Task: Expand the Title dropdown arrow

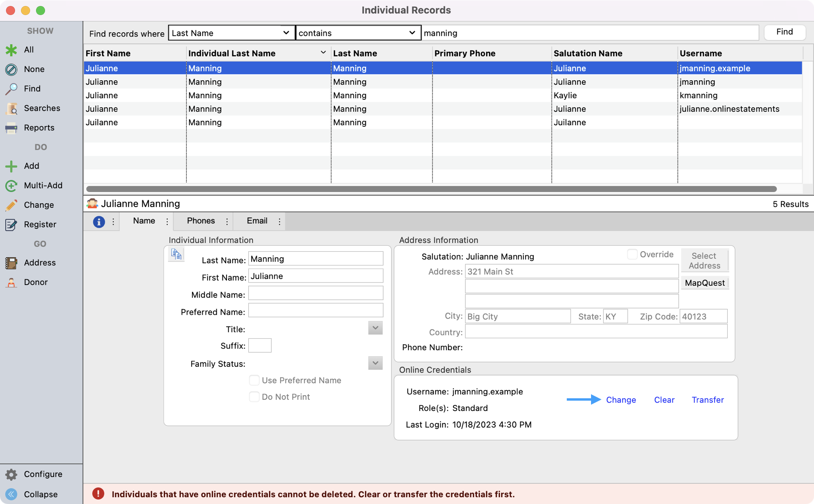Action: 375,328
